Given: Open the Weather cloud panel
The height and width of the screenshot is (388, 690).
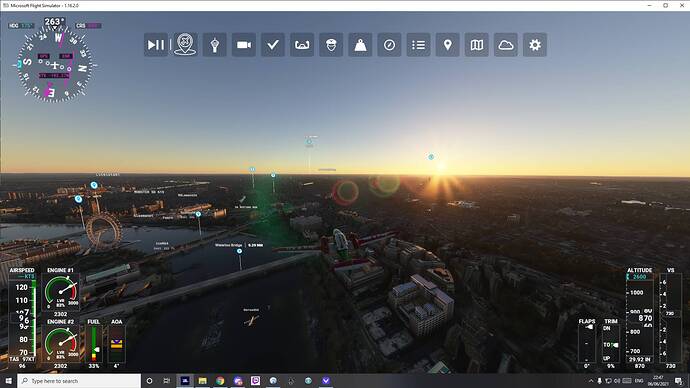Looking at the screenshot, I should tap(506, 45).
